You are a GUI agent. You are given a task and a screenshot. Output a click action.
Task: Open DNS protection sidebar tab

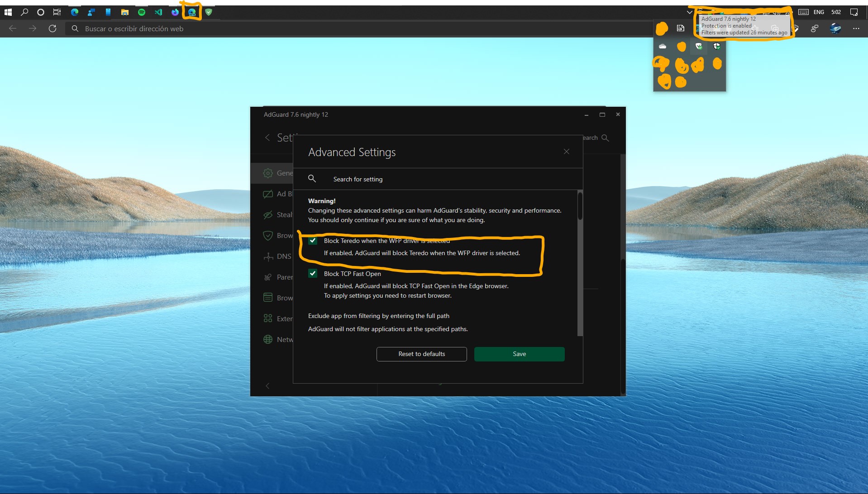(x=272, y=256)
